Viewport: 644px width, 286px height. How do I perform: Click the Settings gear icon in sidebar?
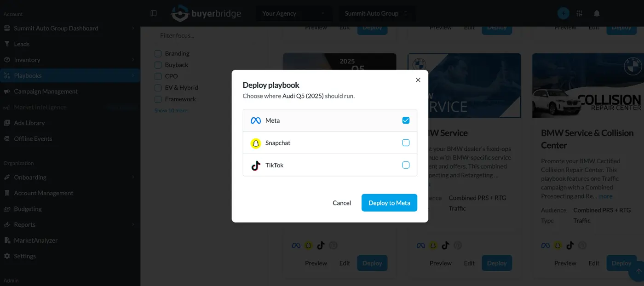tap(7, 256)
